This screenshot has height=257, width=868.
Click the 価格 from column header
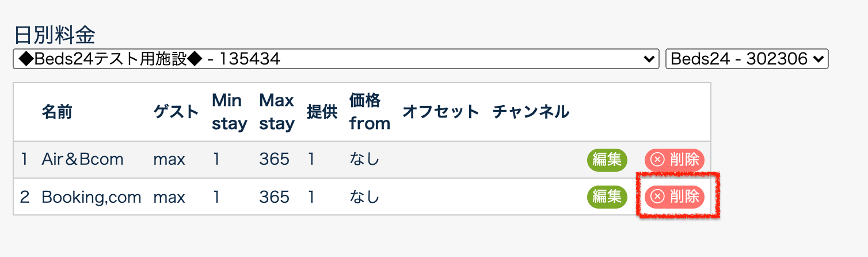369,112
